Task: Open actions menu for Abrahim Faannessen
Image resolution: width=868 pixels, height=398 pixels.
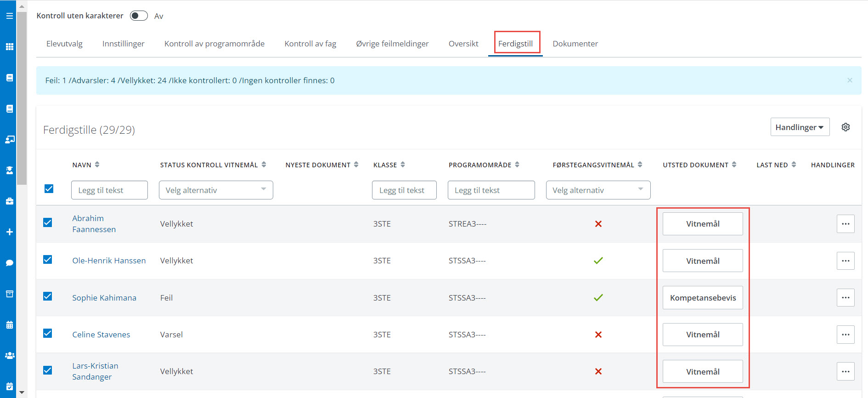Action: click(x=845, y=224)
